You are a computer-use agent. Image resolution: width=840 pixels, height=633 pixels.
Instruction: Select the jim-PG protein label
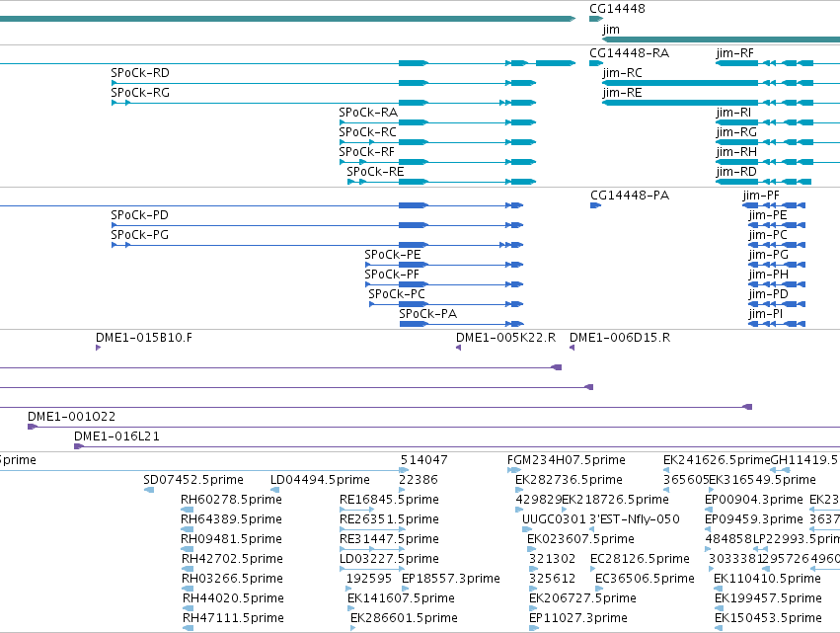click(769, 255)
